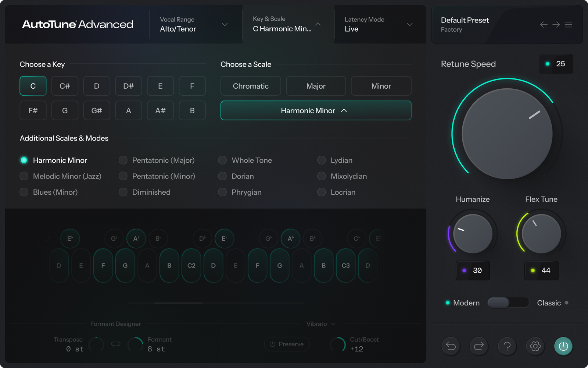Toggle the plugin power button
Viewport: 588px width, 368px height.
pos(563,346)
